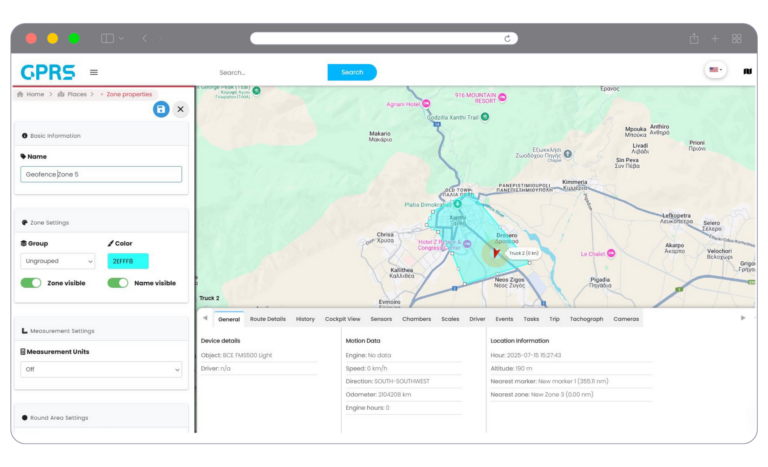Click Direction: SOUTH-SOUTHWEST row
Image resolution: width=768 pixels, height=467 pixels.
403,381
